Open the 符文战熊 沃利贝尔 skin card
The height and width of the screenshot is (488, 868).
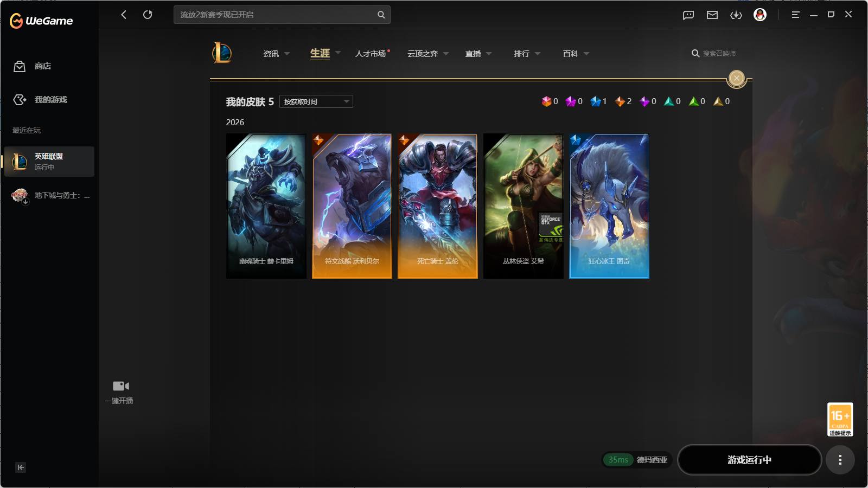352,207
